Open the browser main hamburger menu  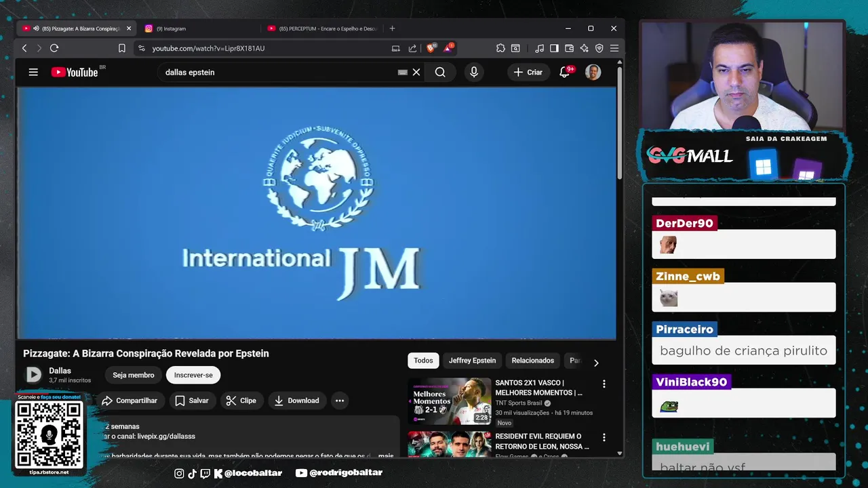pyautogui.click(x=614, y=48)
